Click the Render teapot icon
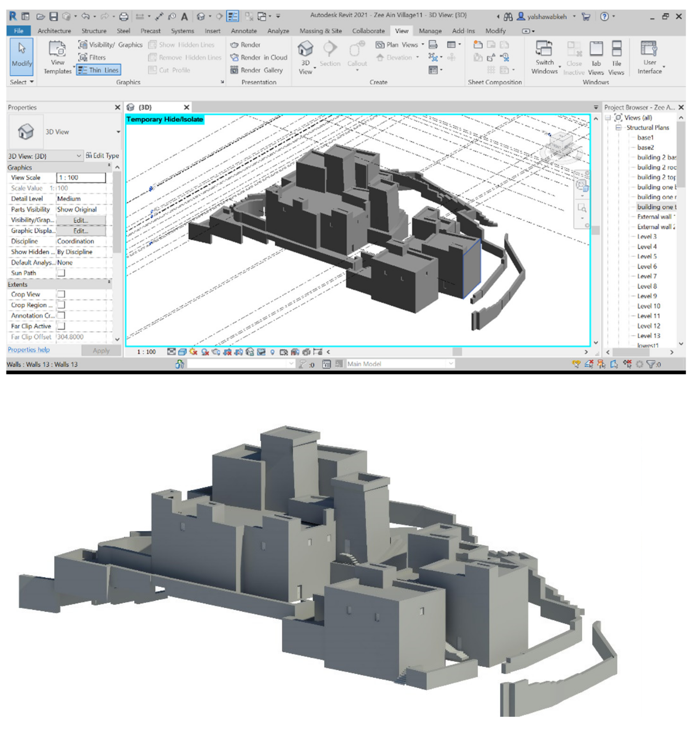The height and width of the screenshot is (729, 700). (x=234, y=45)
